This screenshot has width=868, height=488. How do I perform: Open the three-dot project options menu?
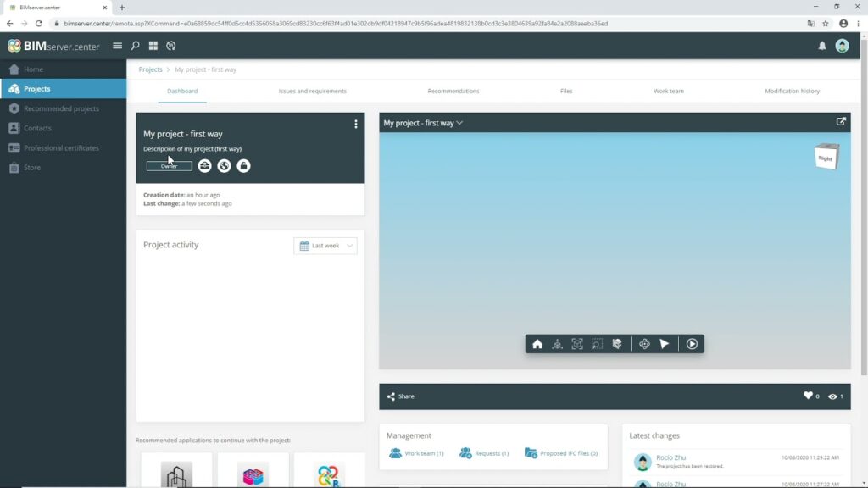click(356, 125)
